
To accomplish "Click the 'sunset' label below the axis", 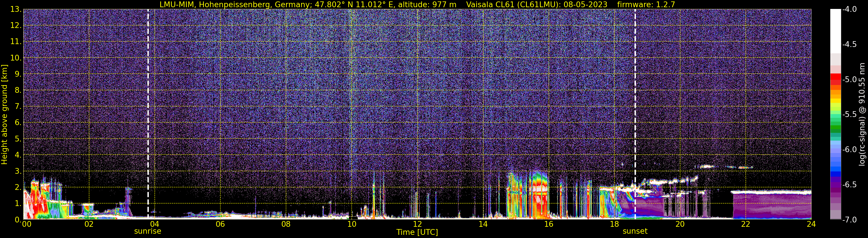I will (635, 231).
